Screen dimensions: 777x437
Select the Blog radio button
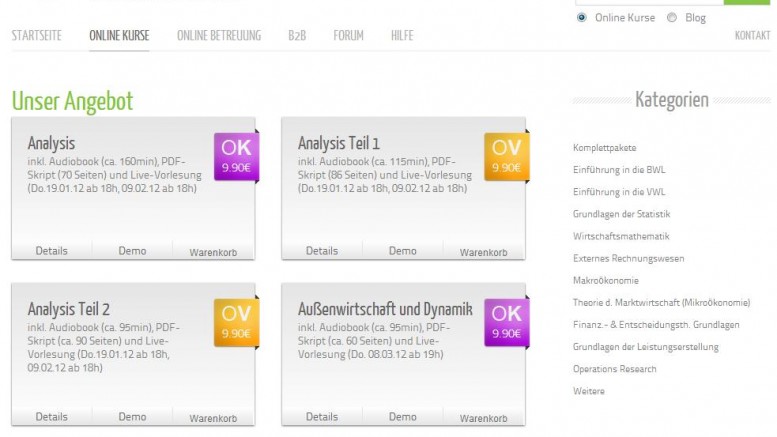[672, 17]
